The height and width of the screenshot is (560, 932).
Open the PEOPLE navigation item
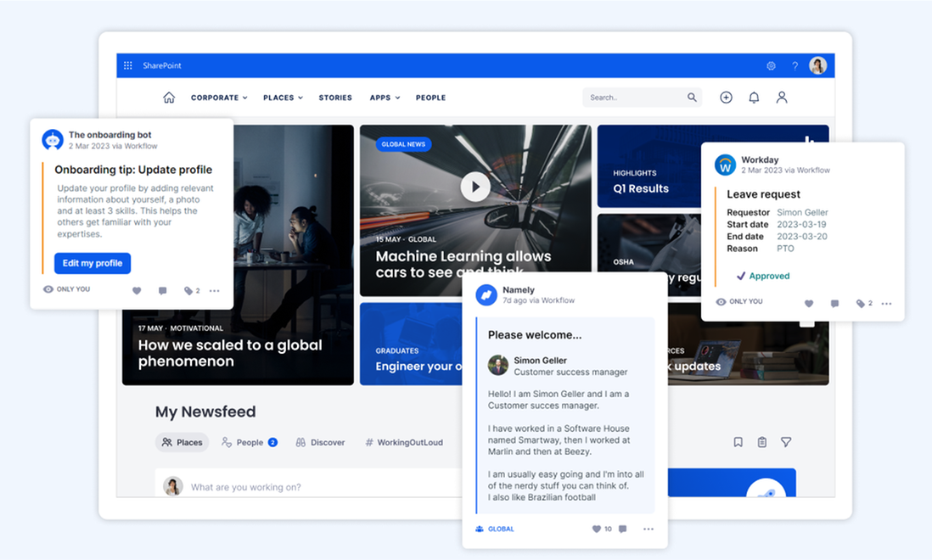430,98
